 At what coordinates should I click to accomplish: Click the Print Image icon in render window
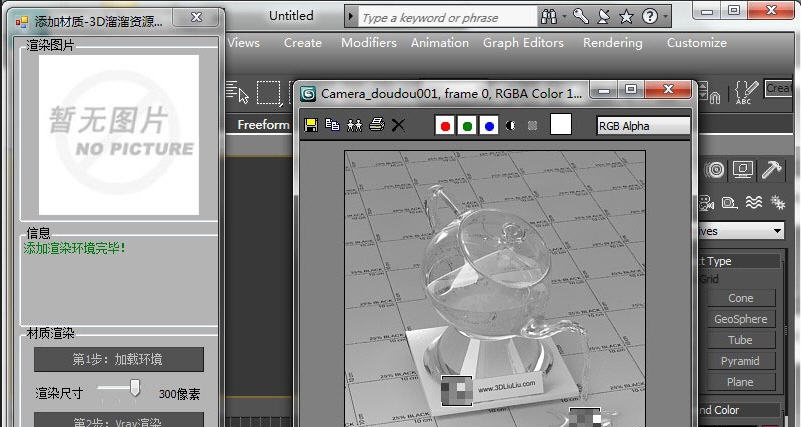[x=376, y=125]
